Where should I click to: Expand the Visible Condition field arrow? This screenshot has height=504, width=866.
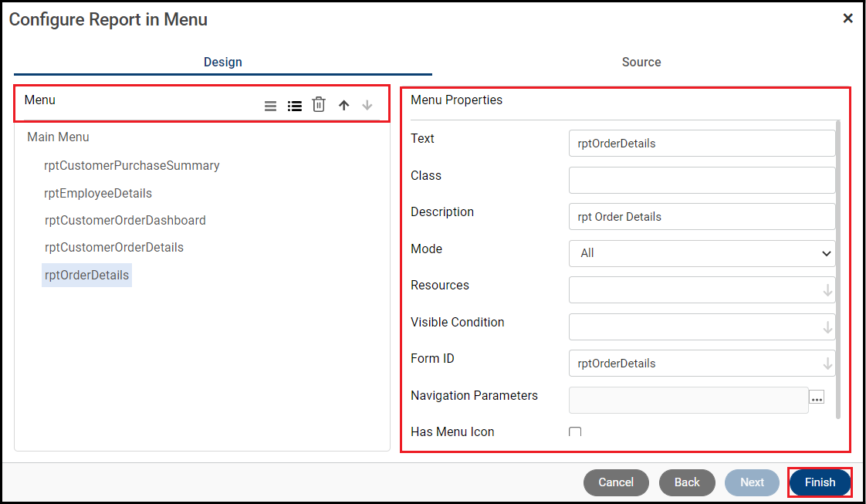point(827,327)
